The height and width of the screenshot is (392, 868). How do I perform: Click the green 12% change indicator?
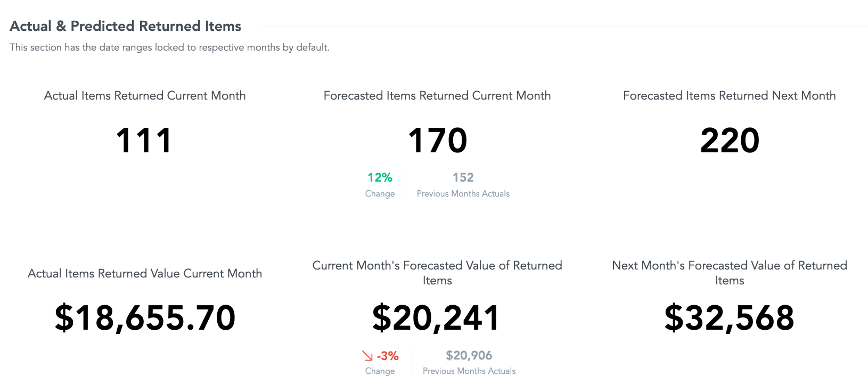coord(380,177)
